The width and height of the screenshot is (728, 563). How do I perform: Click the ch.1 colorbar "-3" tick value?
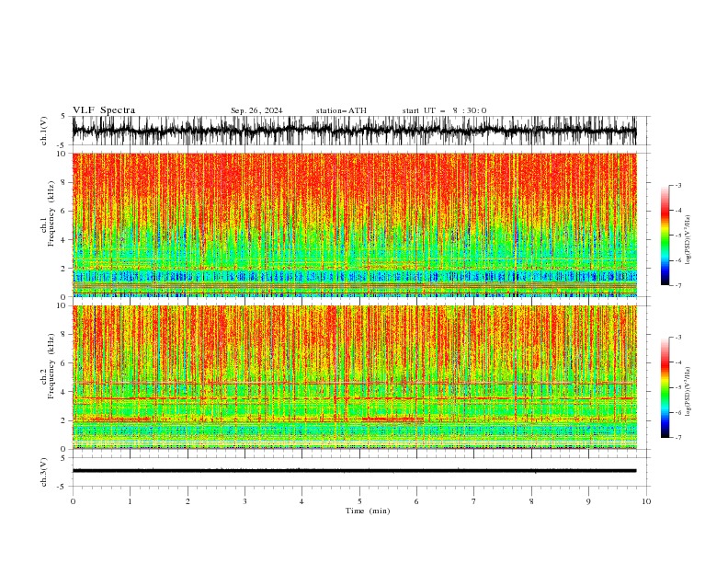click(678, 185)
